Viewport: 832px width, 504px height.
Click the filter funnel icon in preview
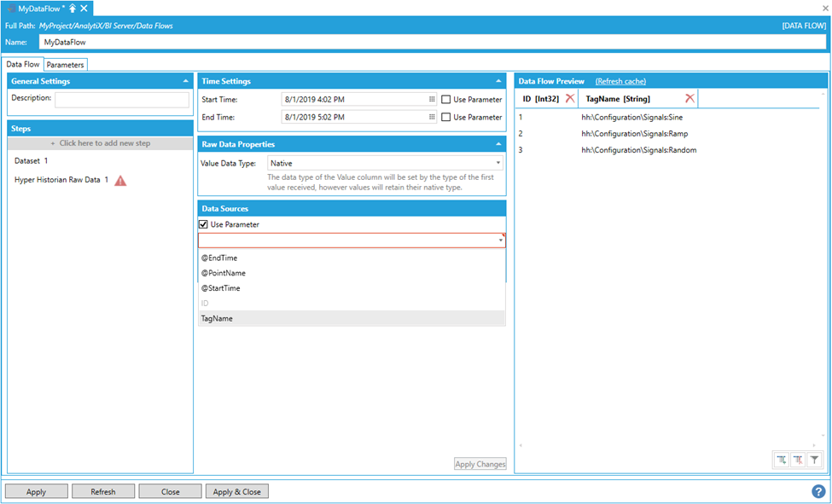click(x=815, y=460)
